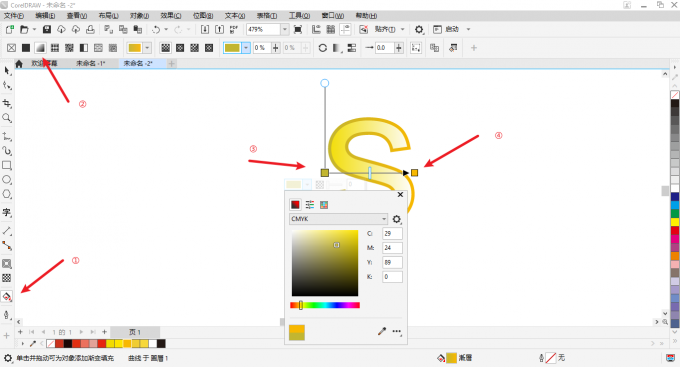Select Elliptical fountain fill type icon

tap(180, 48)
